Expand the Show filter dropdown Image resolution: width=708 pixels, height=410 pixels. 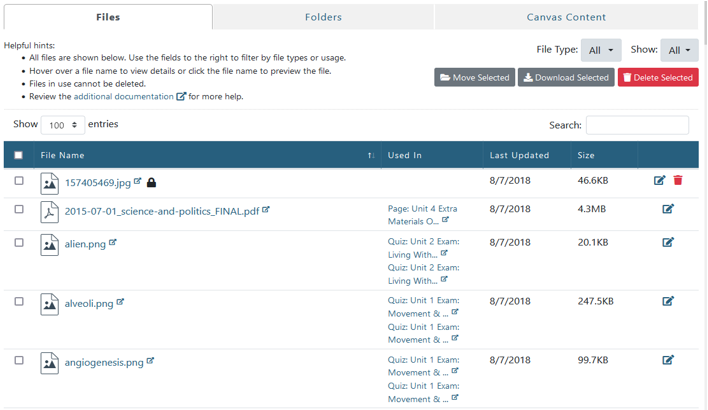(679, 50)
